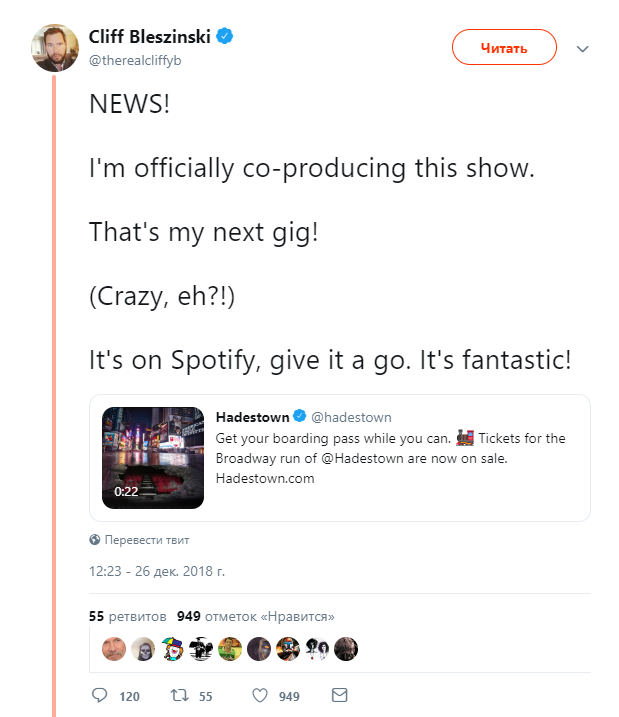
Task: Click Cliff Bleszinski's blue verified badge
Action: pyautogui.click(x=224, y=36)
